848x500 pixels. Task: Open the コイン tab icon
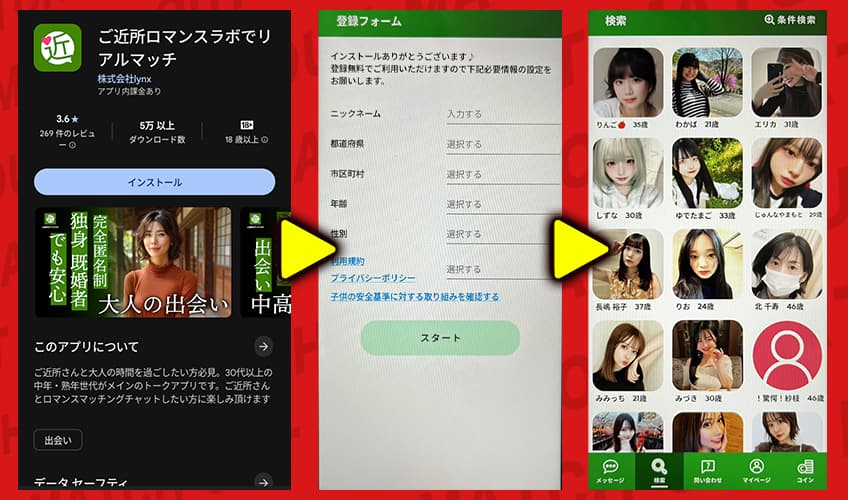[x=805, y=469]
